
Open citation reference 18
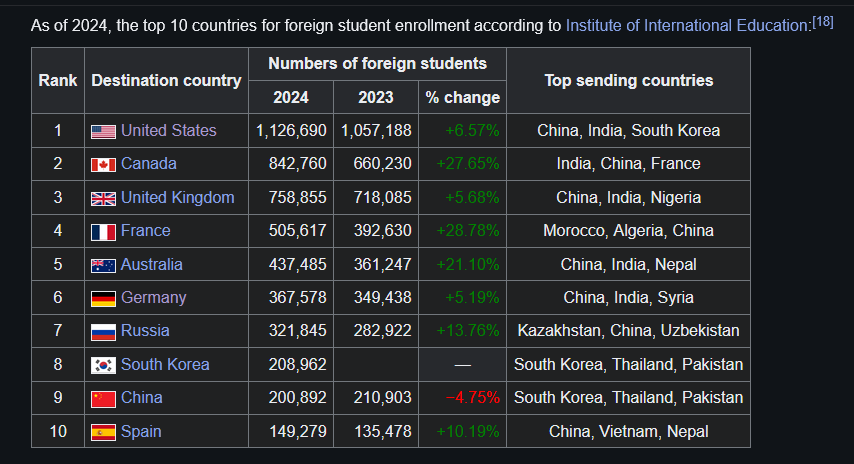coord(823,21)
